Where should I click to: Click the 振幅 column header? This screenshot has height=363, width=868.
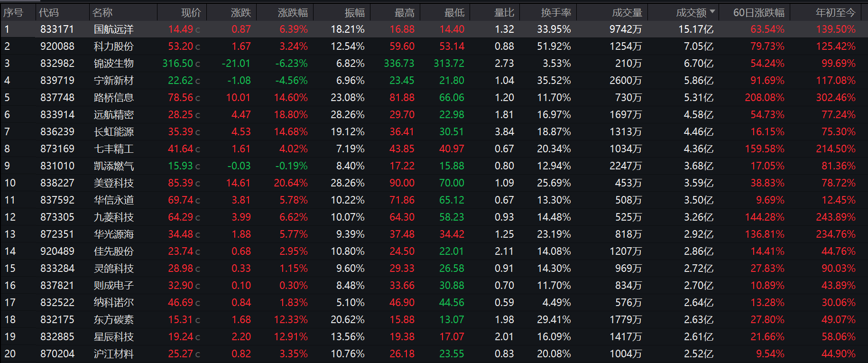(x=355, y=13)
